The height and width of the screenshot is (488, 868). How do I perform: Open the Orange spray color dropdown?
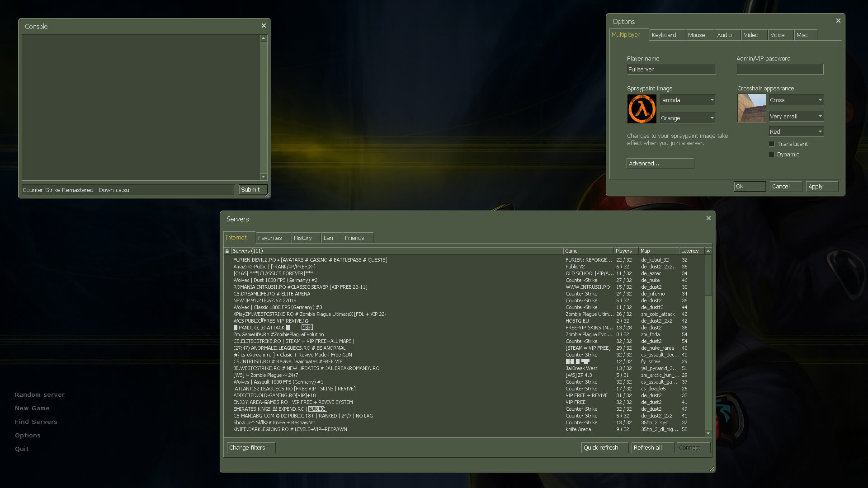688,118
